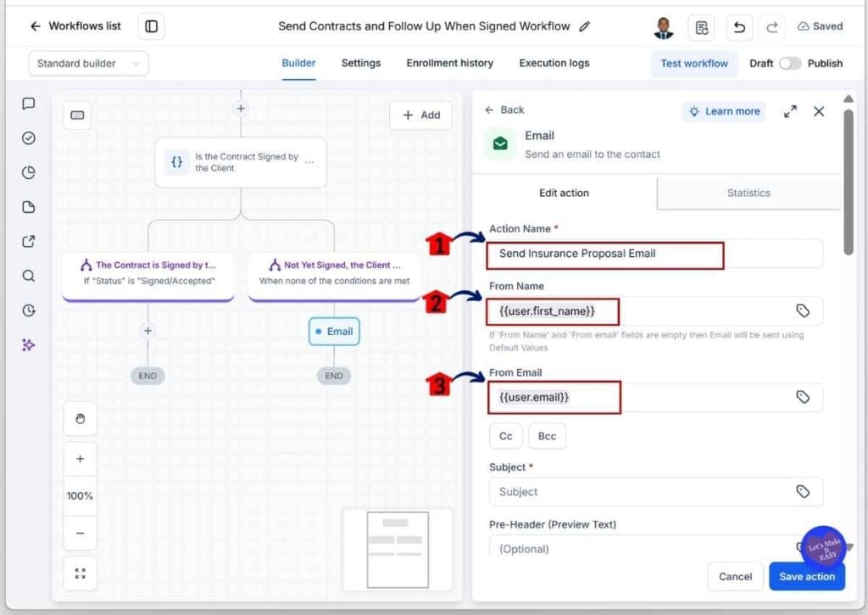Toggle the Draft/Publish switch
Viewport: 868px width, 615px height.
tap(789, 63)
